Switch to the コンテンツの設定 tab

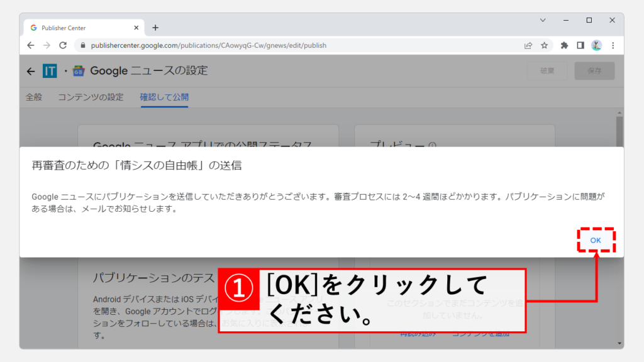91,97
